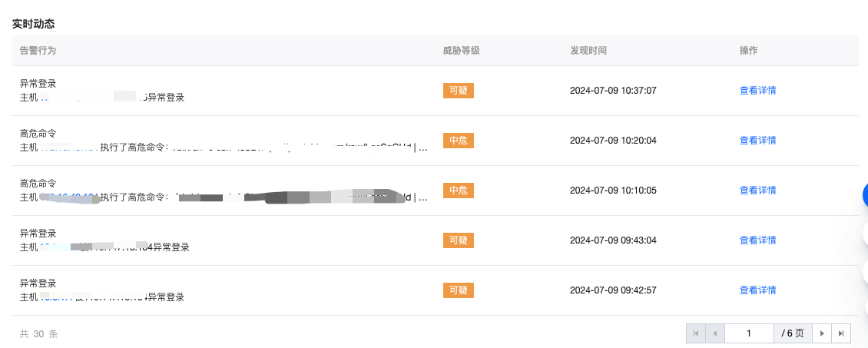The width and height of the screenshot is (868, 348).
Task: Click the 实时动态 section title
Action: pos(33,24)
